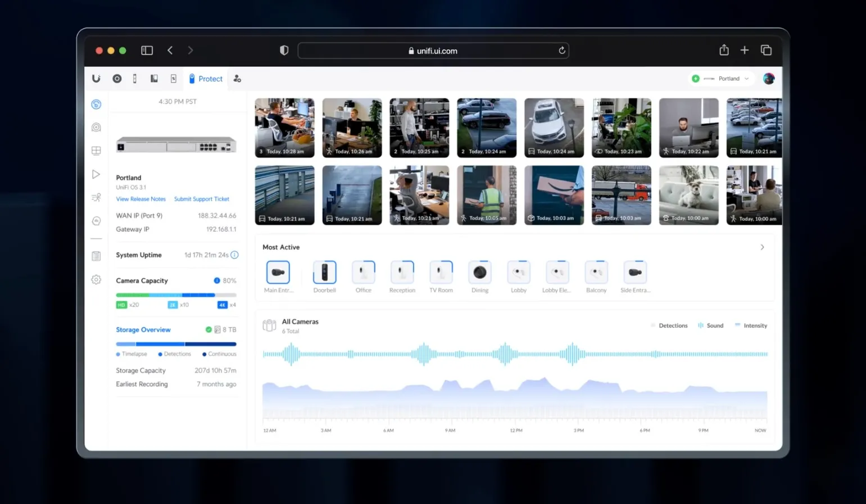Expand Most Active with chevron arrow
This screenshot has width=866, height=504.
pyautogui.click(x=762, y=247)
